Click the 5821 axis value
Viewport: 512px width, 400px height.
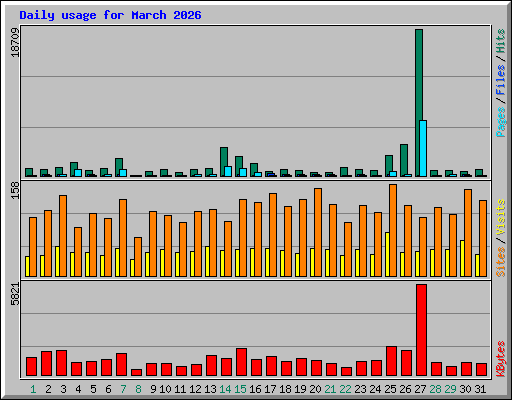15,294
